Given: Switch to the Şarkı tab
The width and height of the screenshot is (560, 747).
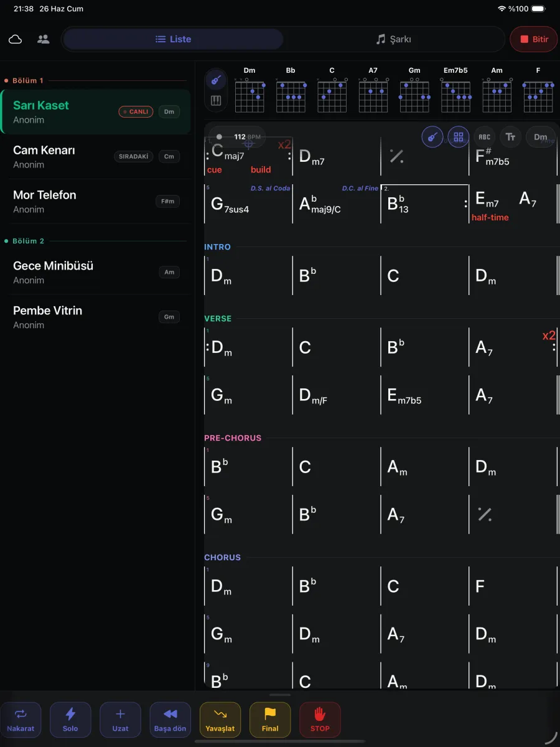Looking at the screenshot, I should 393,39.
